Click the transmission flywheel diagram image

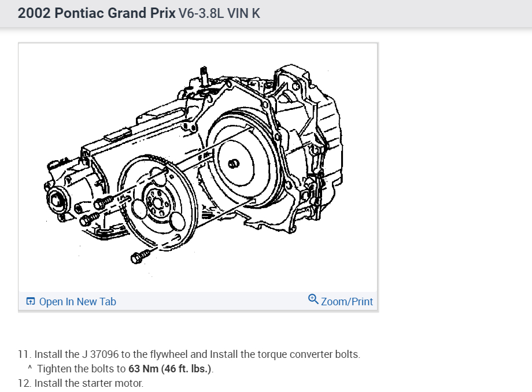click(197, 168)
